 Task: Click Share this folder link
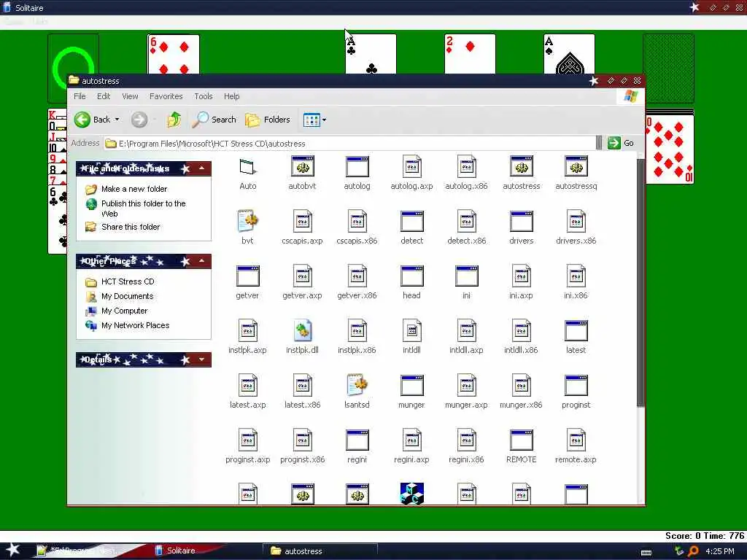point(131,227)
